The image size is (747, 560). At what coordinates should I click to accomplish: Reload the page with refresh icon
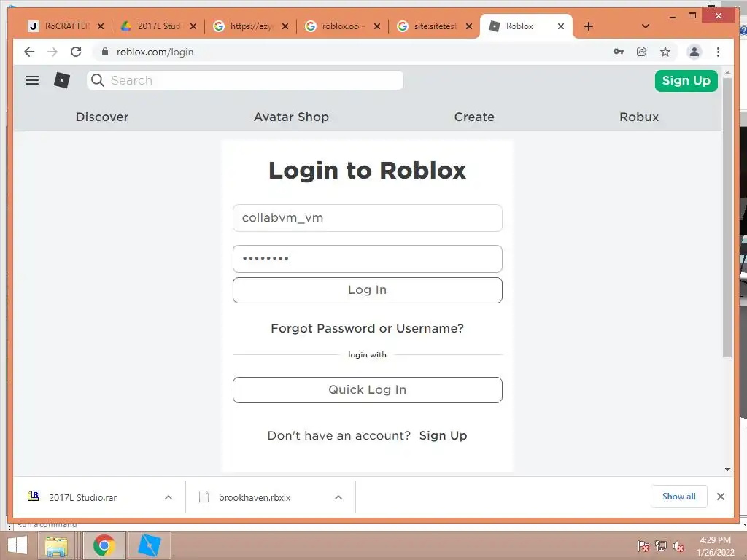[76, 52]
